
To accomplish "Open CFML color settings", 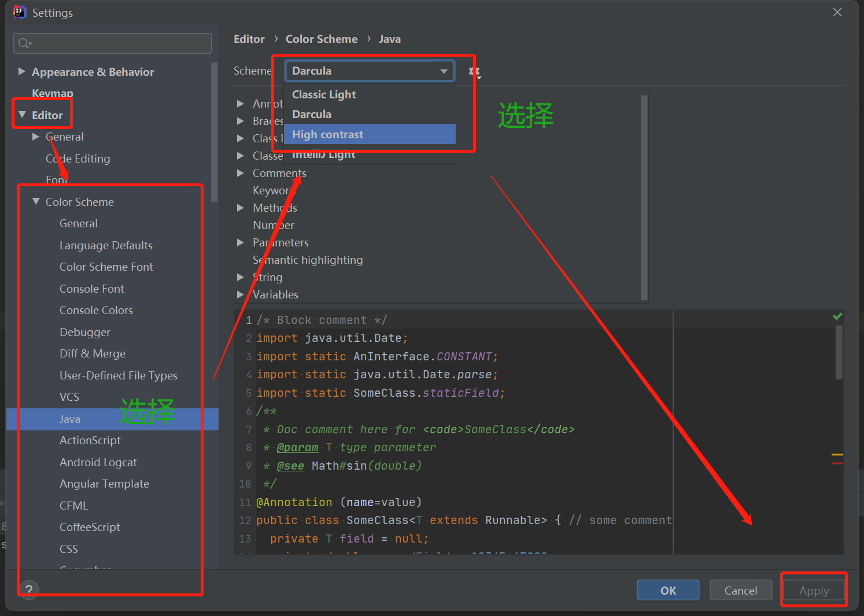I will (x=73, y=506).
